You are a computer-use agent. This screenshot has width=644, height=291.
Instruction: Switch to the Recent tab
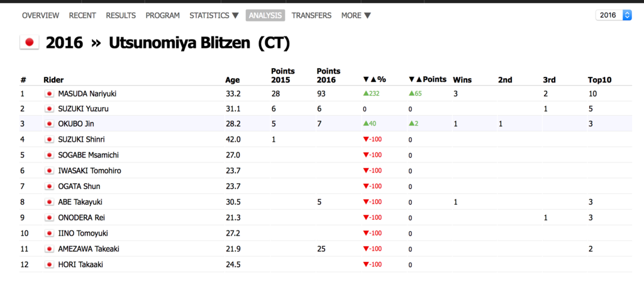82,15
